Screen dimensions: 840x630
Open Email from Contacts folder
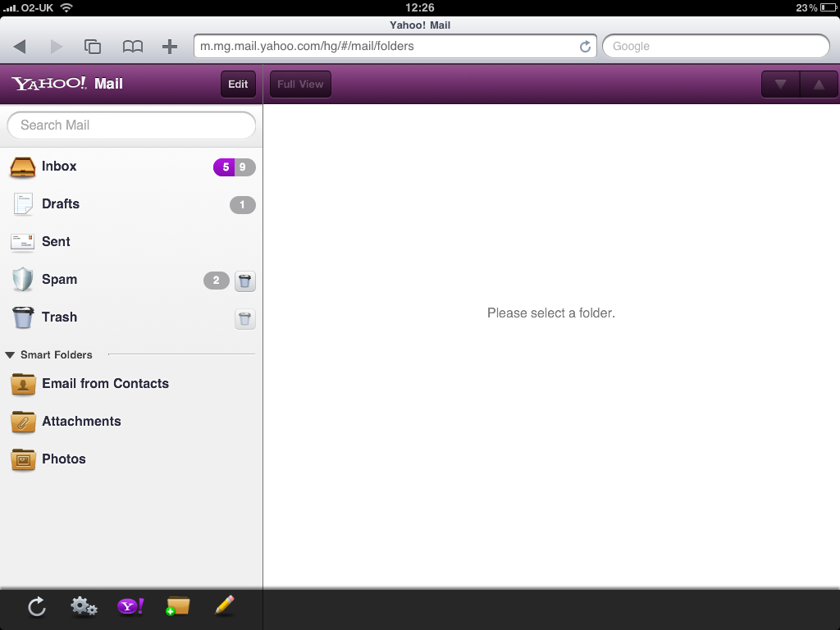pyautogui.click(x=131, y=384)
